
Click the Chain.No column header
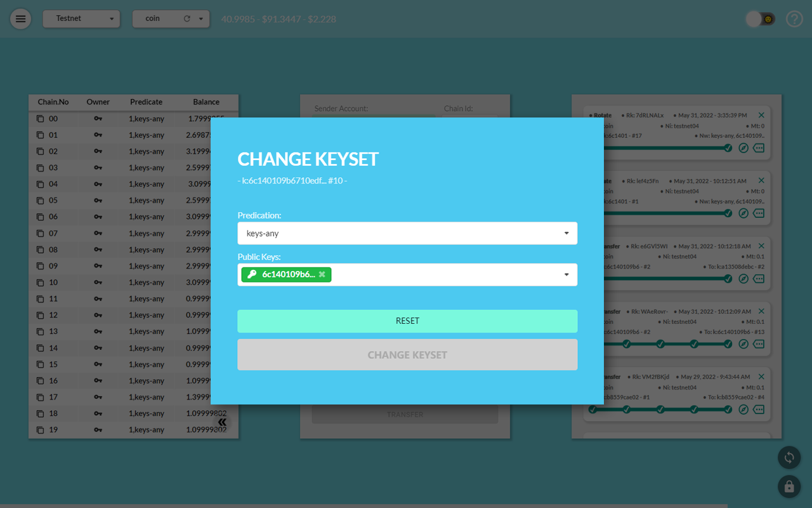pos(53,102)
